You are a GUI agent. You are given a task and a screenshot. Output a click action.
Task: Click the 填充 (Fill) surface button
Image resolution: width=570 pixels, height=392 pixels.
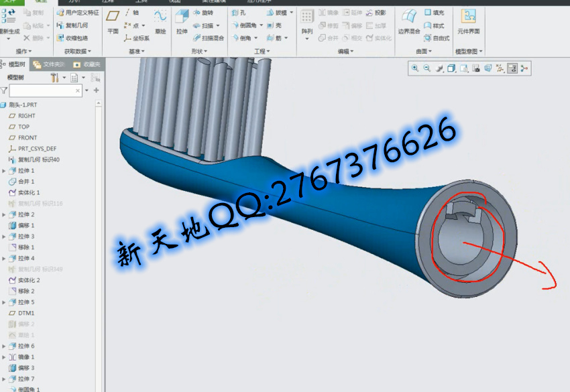tap(434, 13)
